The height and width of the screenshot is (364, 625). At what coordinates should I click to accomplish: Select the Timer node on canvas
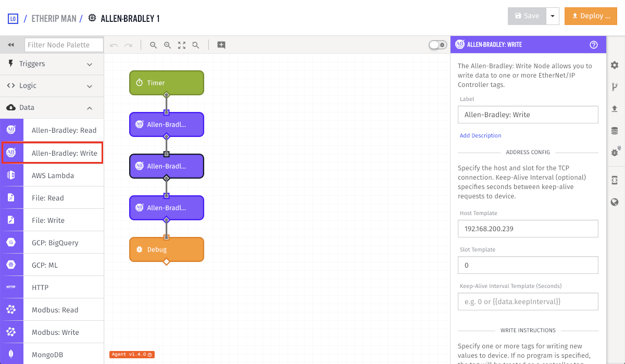[x=167, y=83]
